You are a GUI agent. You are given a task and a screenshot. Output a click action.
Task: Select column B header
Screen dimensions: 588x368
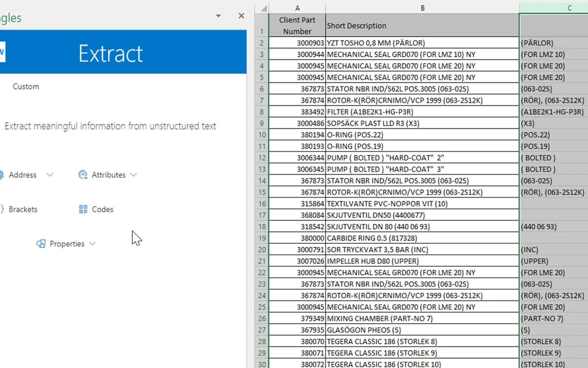coord(422,8)
